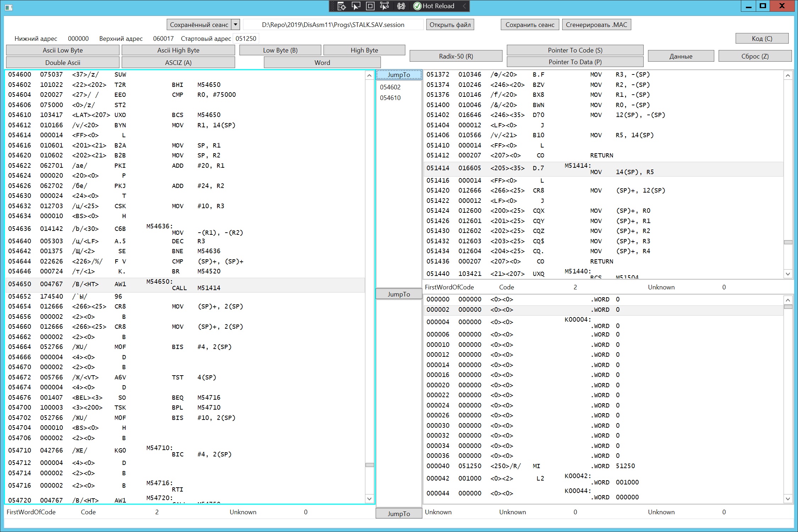Click the Select Element cursor icon
This screenshot has width=798, height=532.
point(356,6)
